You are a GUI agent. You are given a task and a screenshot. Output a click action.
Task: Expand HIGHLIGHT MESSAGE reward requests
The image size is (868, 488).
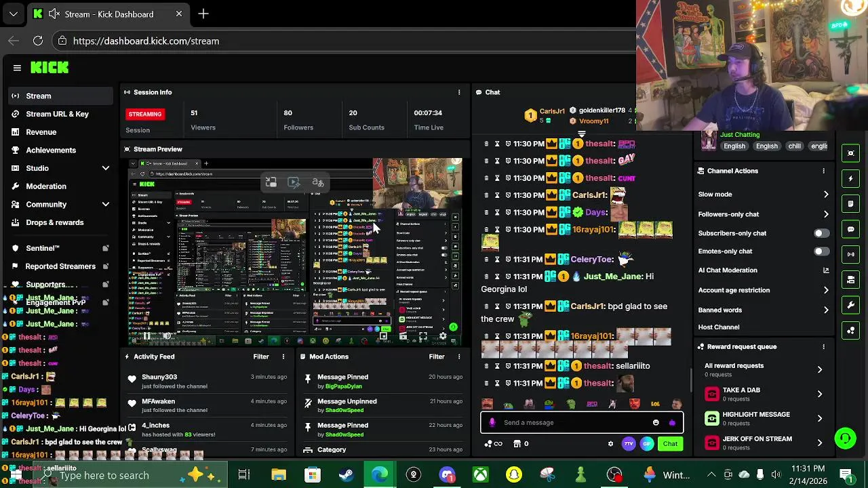[x=819, y=418]
